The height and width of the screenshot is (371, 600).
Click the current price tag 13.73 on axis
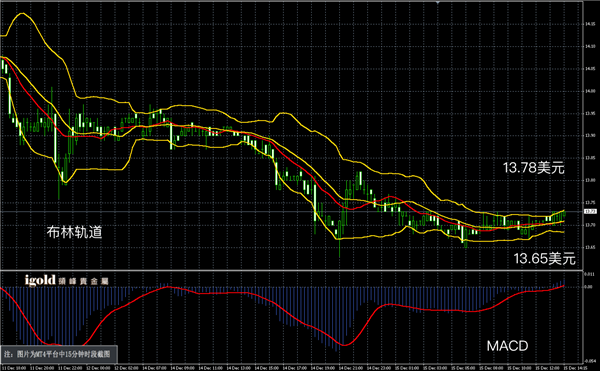point(590,212)
